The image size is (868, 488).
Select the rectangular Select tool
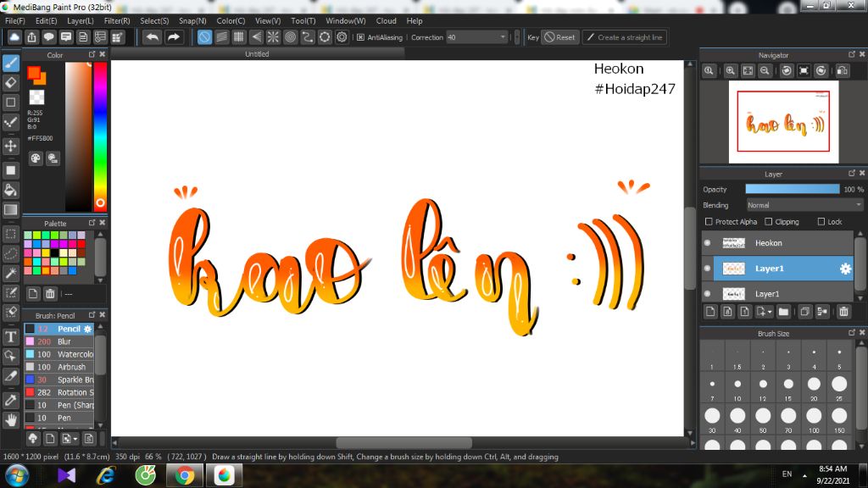tap(10, 234)
